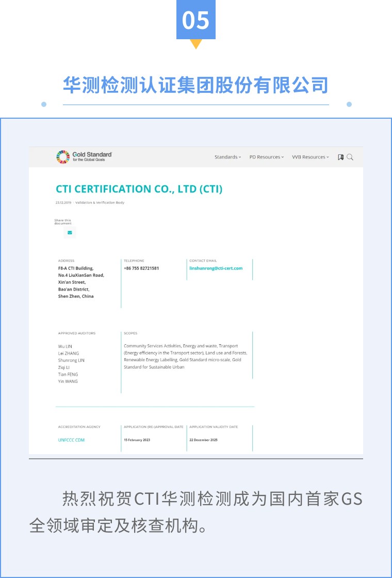Click the 'Validation & Verification Body' label

click(100, 203)
